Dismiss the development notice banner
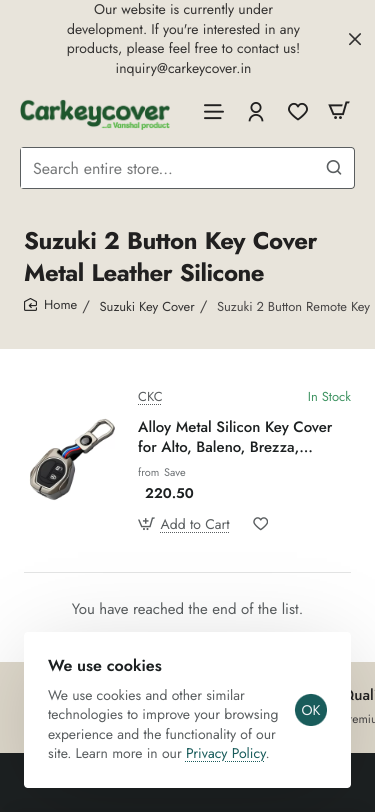375x812 pixels. [355, 39]
